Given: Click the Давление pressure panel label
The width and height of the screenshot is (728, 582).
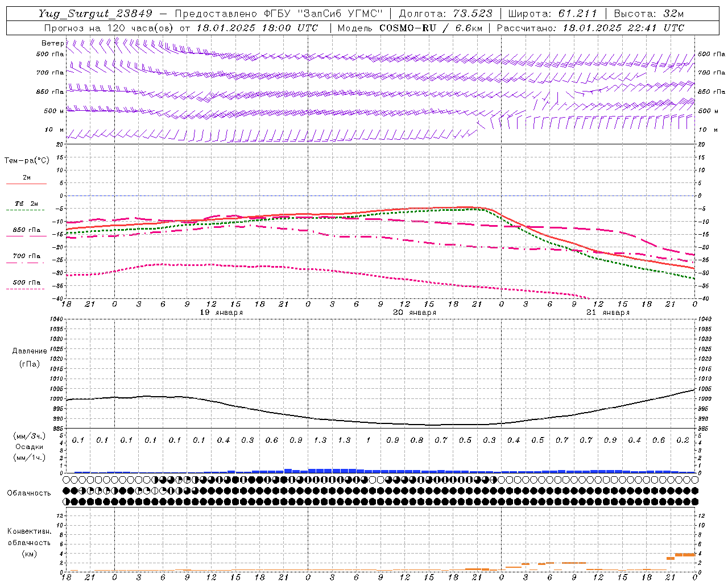Looking at the screenshot, I should point(30,351).
